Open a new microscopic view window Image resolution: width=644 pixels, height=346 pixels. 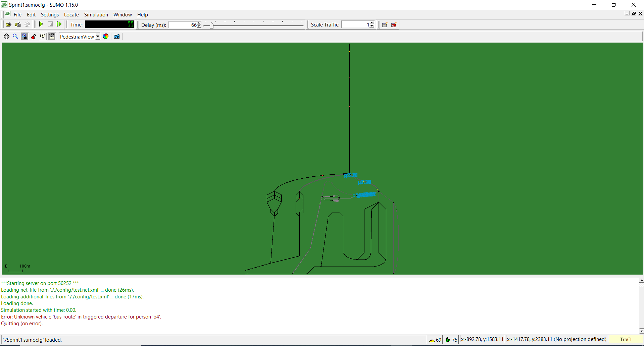coord(385,25)
